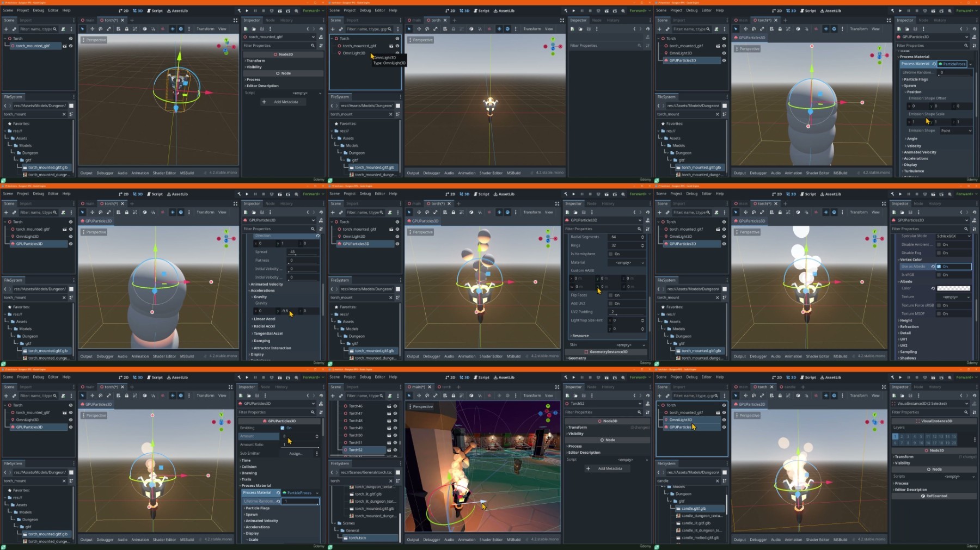Toggle the Emitting On checkbox

point(282,428)
